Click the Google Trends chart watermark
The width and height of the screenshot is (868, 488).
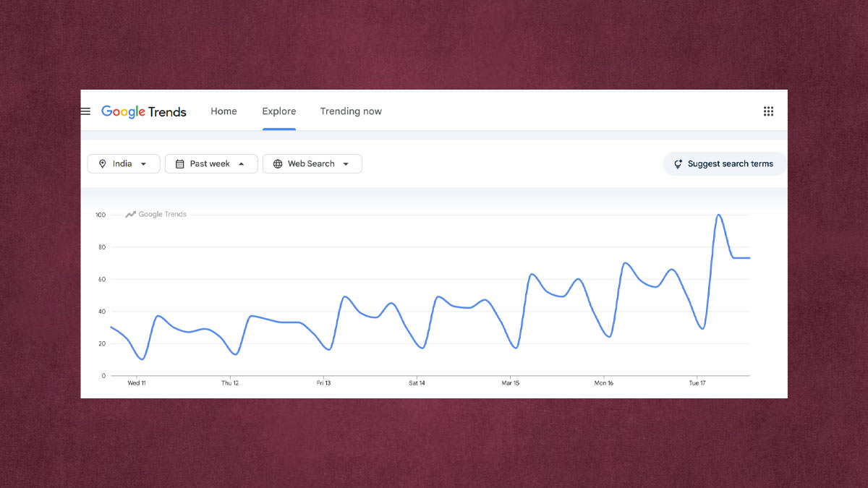pos(156,215)
